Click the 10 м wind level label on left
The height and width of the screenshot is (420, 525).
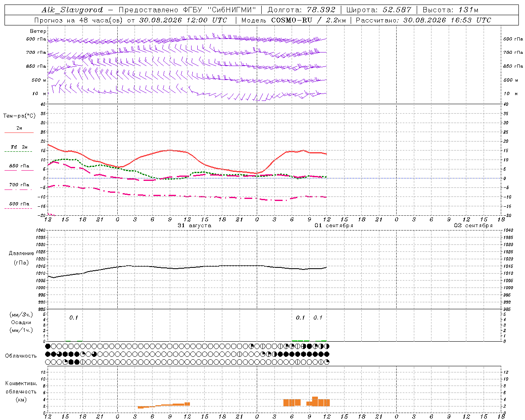pos(39,94)
